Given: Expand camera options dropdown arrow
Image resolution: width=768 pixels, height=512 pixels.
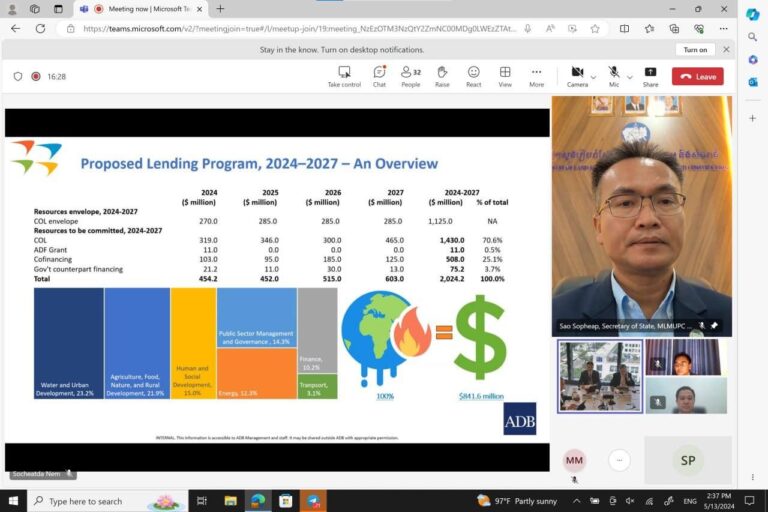Looking at the screenshot, I should 593,77.
